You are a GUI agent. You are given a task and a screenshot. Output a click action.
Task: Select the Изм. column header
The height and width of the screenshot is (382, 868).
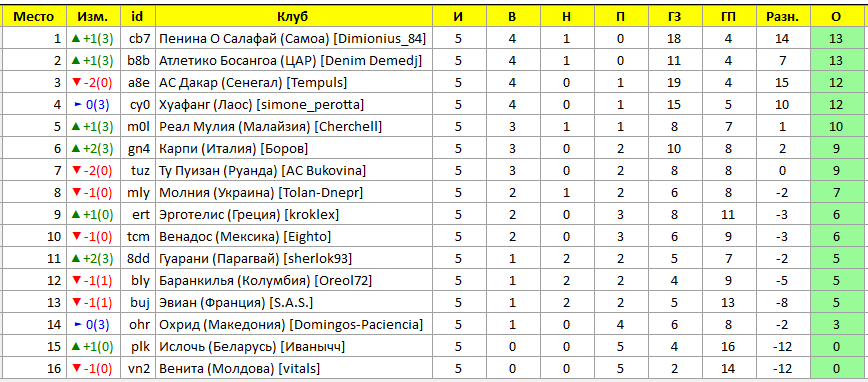[93, 17]
